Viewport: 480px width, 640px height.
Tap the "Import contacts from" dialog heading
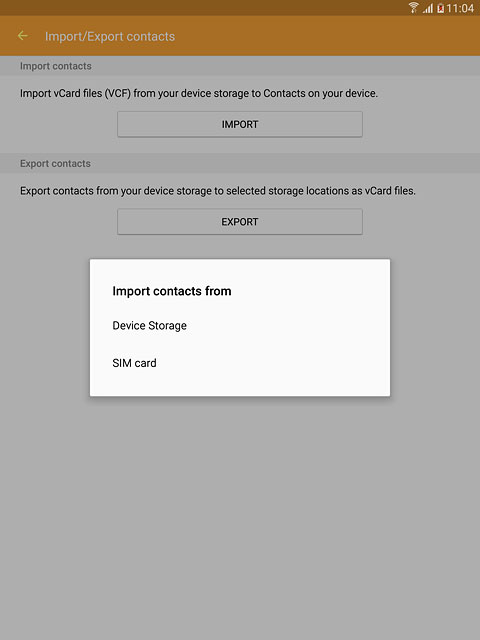172,291
